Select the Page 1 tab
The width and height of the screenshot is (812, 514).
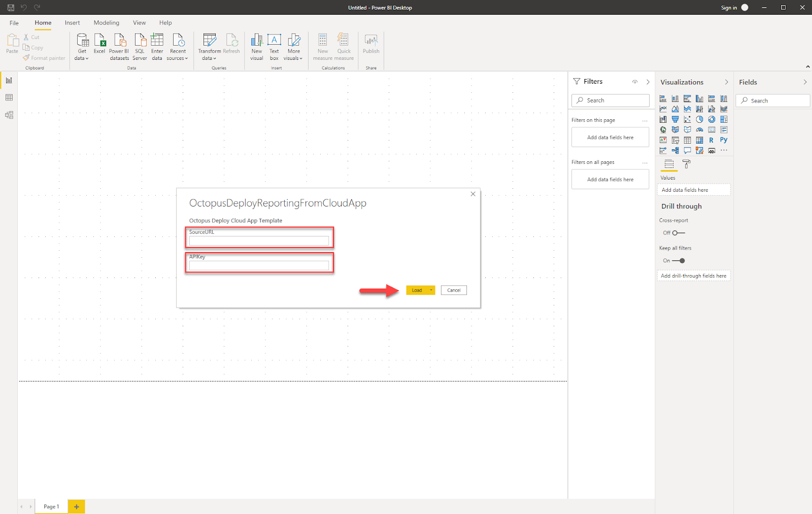51,506
